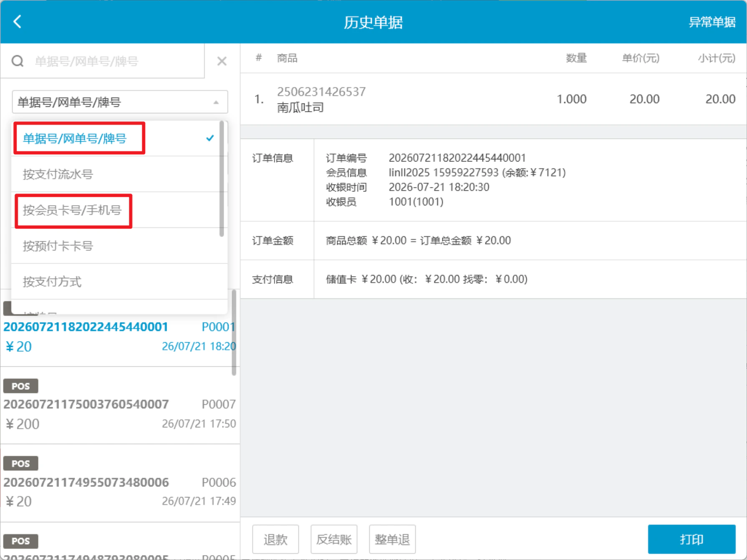The image size is (747, 560).
Task: Click the search magnifier icon
Action: (x=18, y=61)
